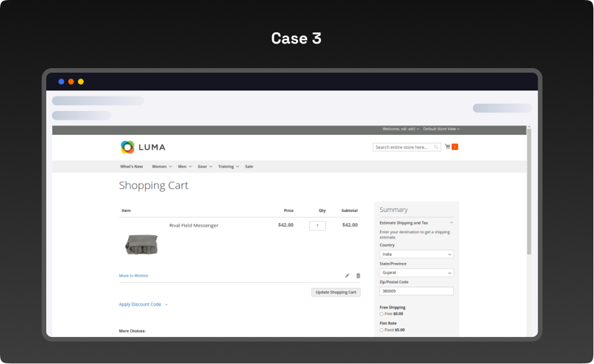594x364 pixels.
Task: Expand Apply Discount Code section
Action: tap(143, 305)
